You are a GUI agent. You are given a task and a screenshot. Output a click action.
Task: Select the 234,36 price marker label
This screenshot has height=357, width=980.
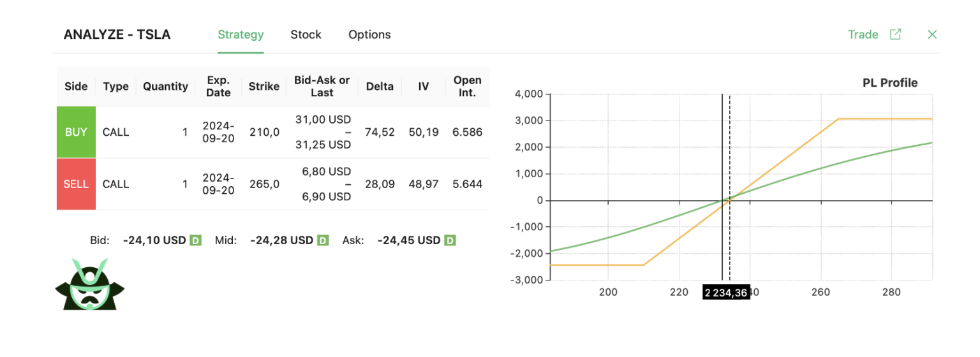(726, 293)
